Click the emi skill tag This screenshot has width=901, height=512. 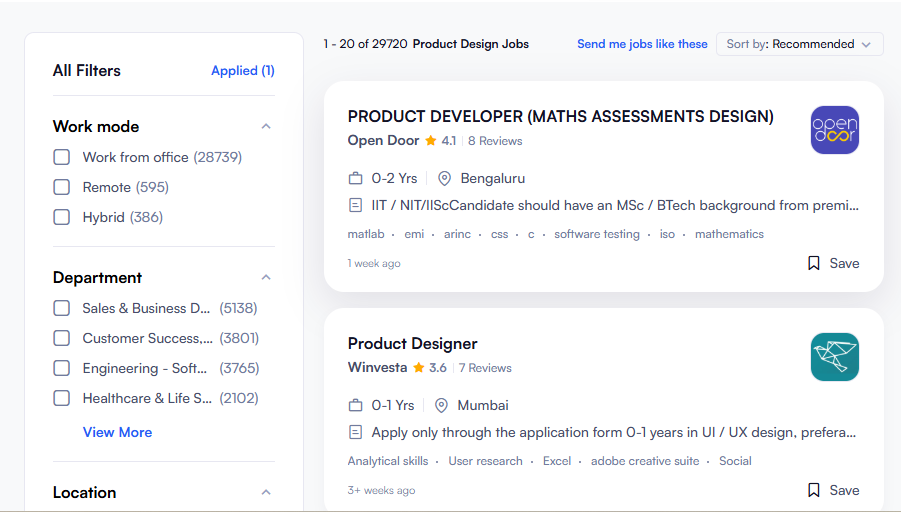(x=414, y=234)
